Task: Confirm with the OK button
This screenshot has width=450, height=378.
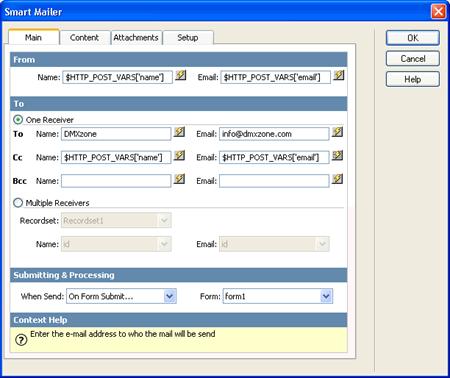Action: pos(413,38)
